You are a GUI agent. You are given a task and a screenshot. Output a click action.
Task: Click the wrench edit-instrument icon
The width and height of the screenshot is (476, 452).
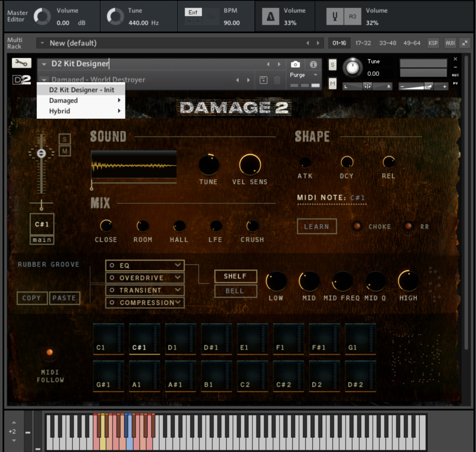[21, 63]
